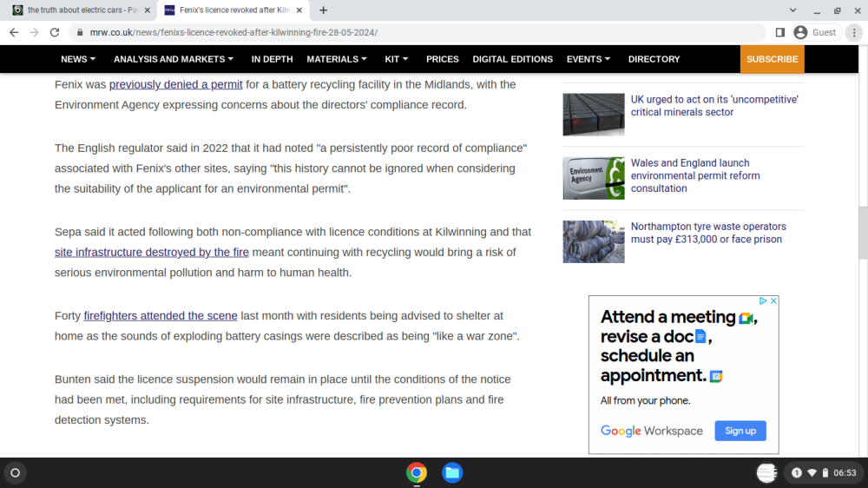Screen dimensions: 868x488
Task: Open Chrome's three-dot menu
Action: pos(854,33)
